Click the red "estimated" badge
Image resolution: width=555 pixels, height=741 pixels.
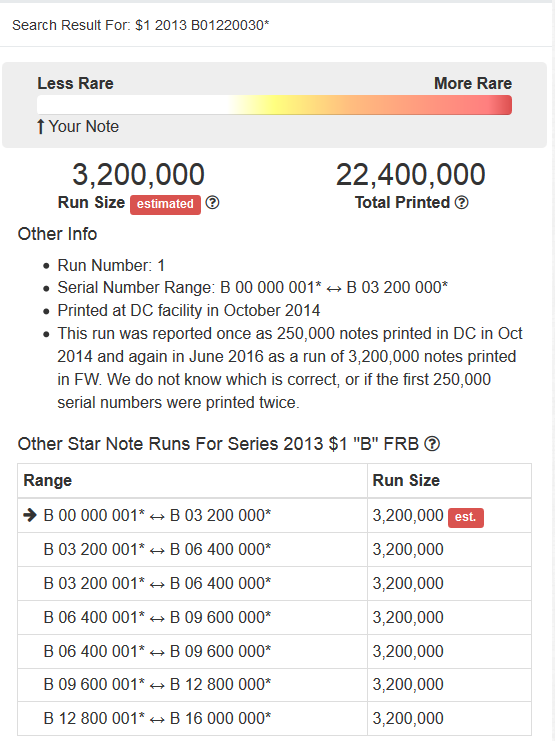(165, 204)
